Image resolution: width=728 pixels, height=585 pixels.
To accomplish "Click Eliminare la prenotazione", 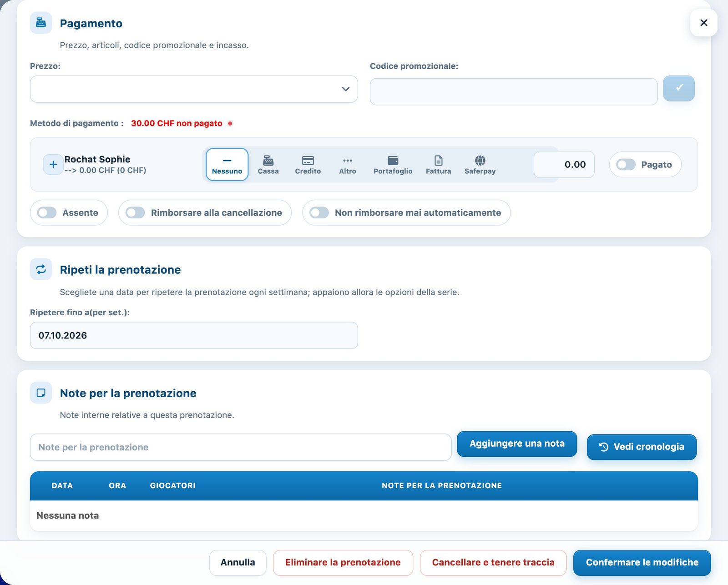I will [343, 562].
